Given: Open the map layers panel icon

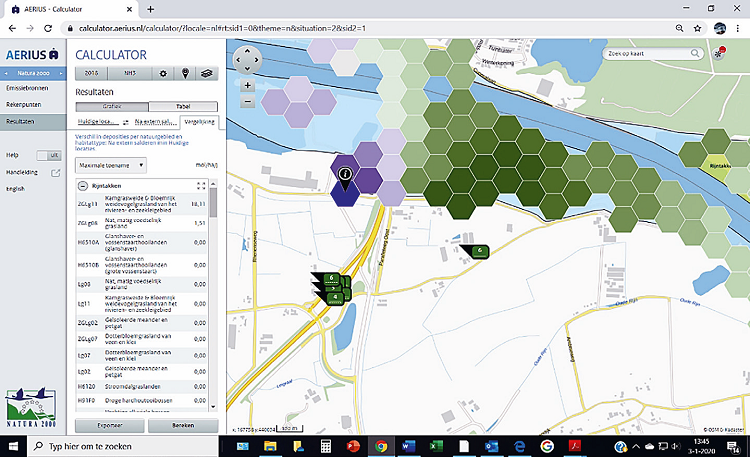Looking at the screenshot, I should pyautogui.click(x=206, y=73).
